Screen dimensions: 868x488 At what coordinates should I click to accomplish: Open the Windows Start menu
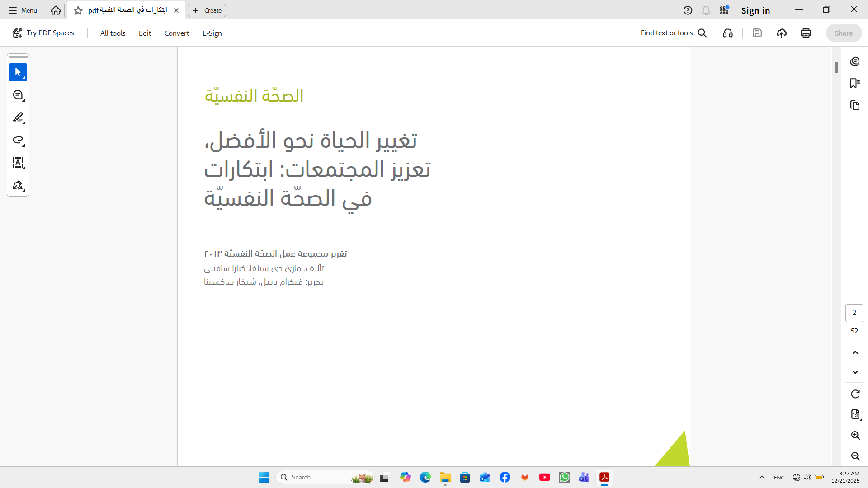(x=264, y=477)
